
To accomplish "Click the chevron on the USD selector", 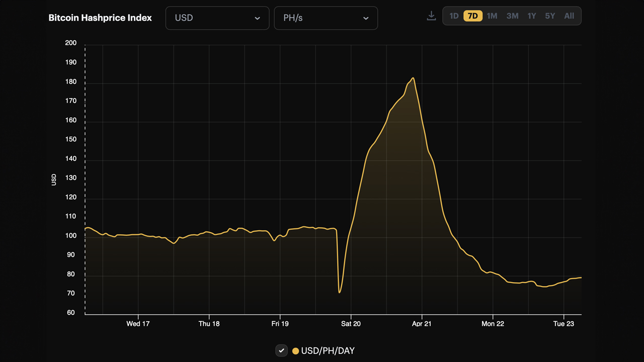I will [x=258, y=18].
